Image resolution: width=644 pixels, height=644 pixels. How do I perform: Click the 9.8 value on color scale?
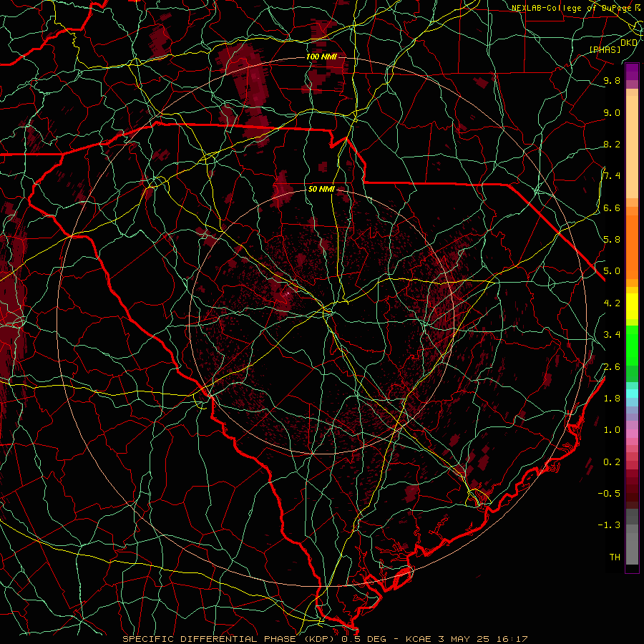(612, 80)
